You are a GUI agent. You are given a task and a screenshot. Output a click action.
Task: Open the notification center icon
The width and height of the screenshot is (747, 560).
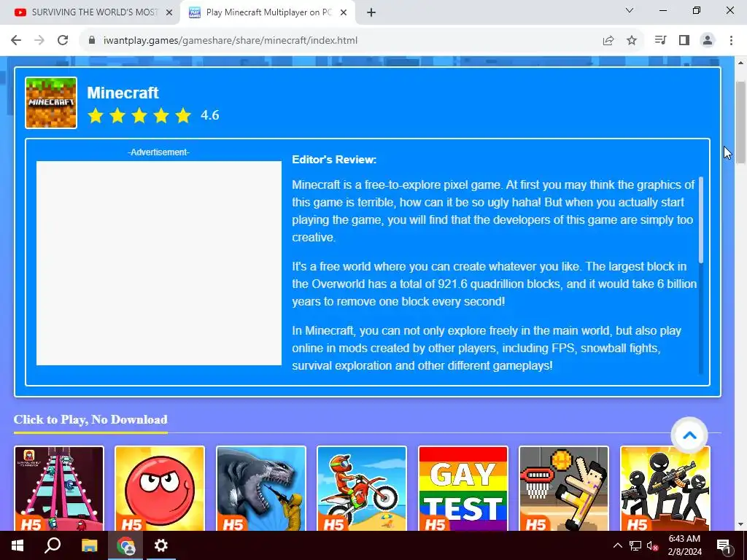724,546
